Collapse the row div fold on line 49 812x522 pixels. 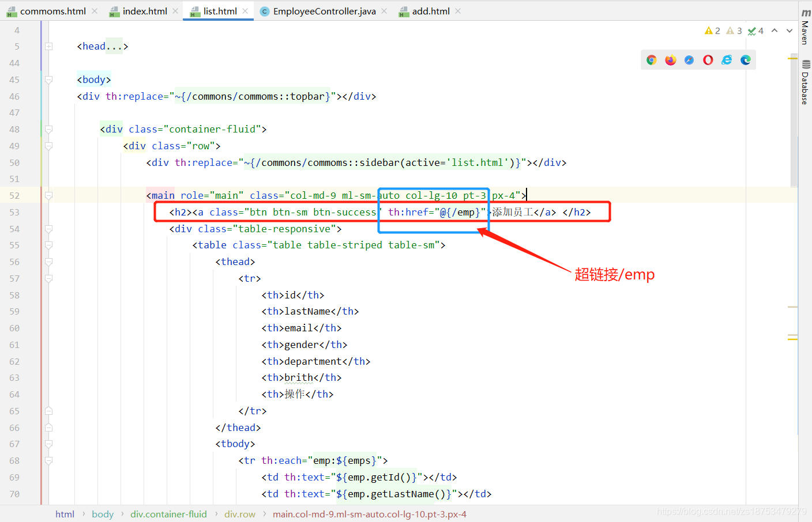pyautogui.click(x=49, y=146)
